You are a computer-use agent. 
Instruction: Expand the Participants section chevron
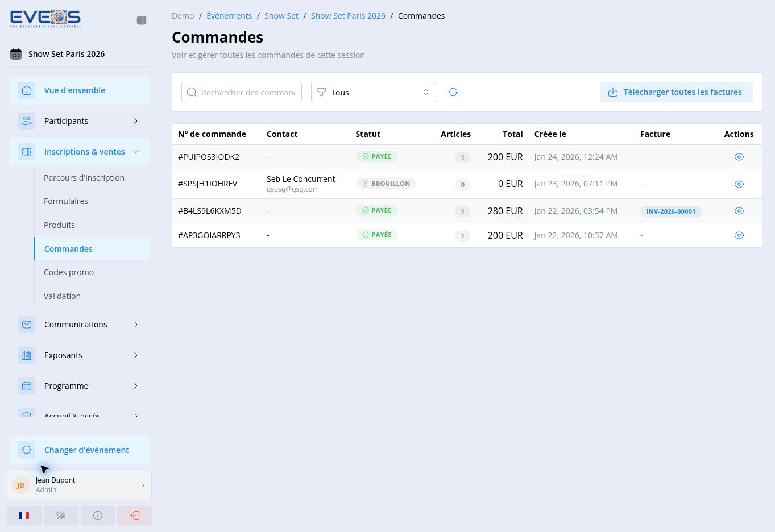click(x=136, y=121)
